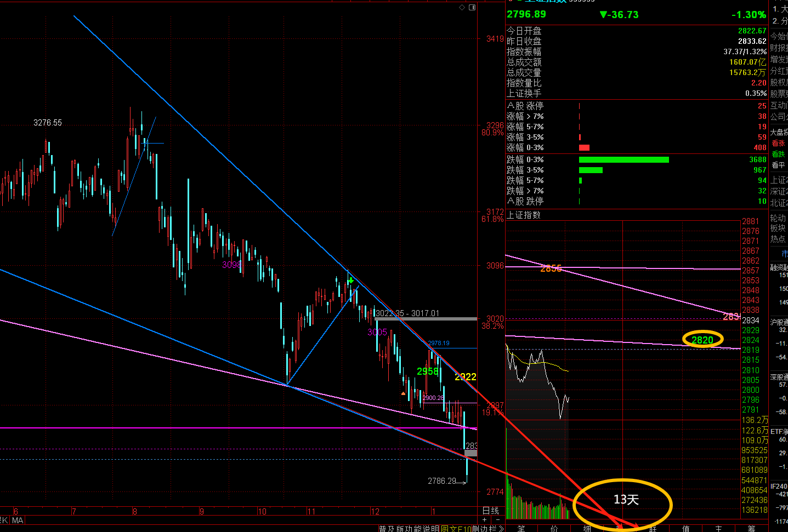Screen dimensions: 788x532
Task: Click the A股 跌停 row
Action: click(637, 201)
